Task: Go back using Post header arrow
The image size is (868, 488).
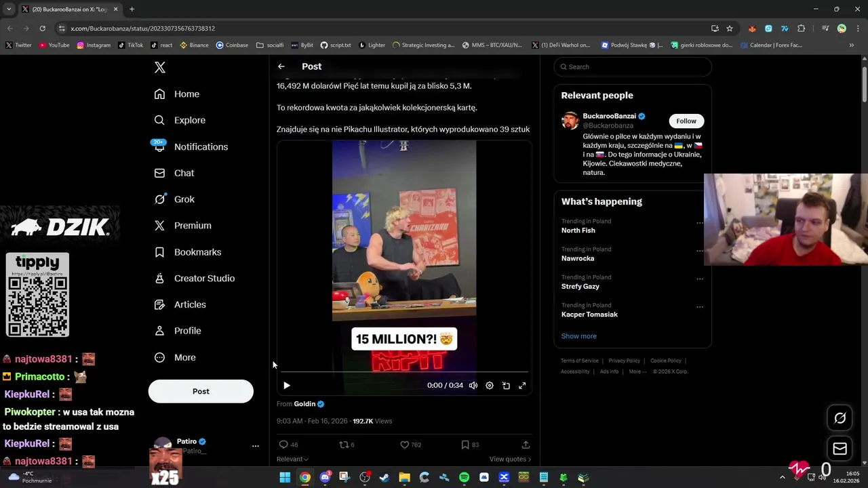Action: 281,66
